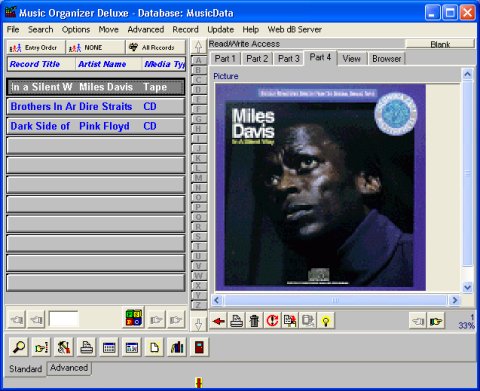This screenshot has width=480, height=391.
Task: Click the picture pane horizontal scrollbar right arrow
Action: (454, 300)
